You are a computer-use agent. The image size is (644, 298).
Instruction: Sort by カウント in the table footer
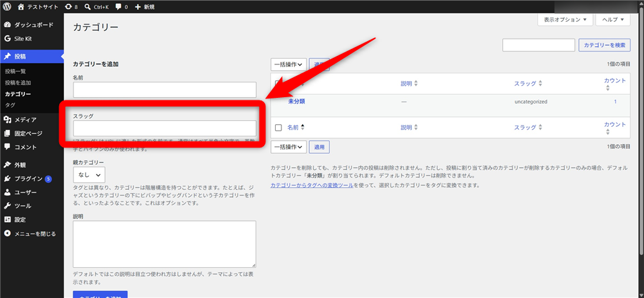(615, 127)
